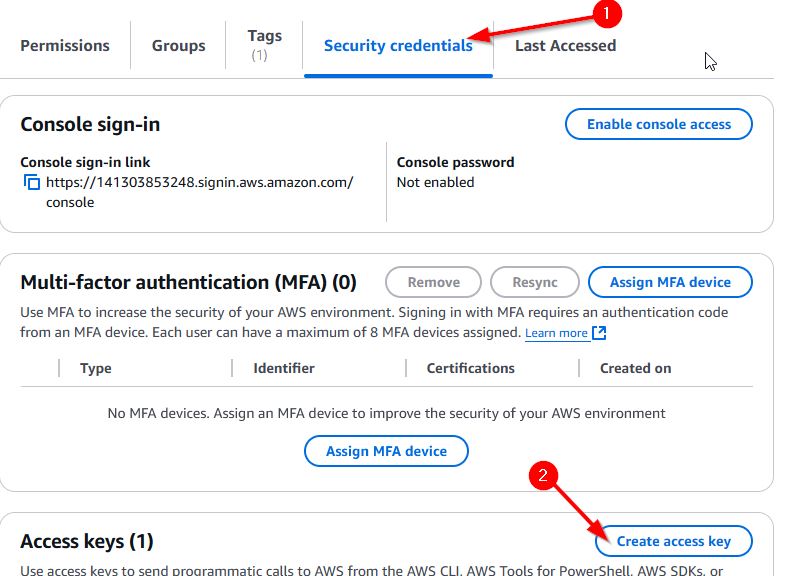Click the Certifications column header

point(470,368)
